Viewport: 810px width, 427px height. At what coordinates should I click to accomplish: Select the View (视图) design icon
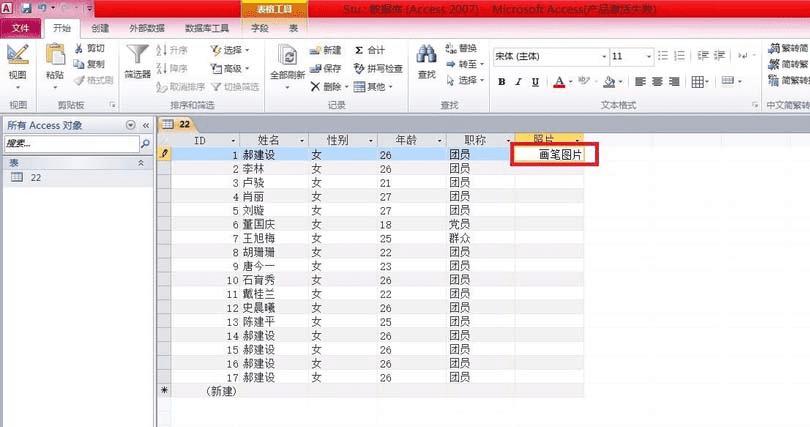tap(18, 56)
